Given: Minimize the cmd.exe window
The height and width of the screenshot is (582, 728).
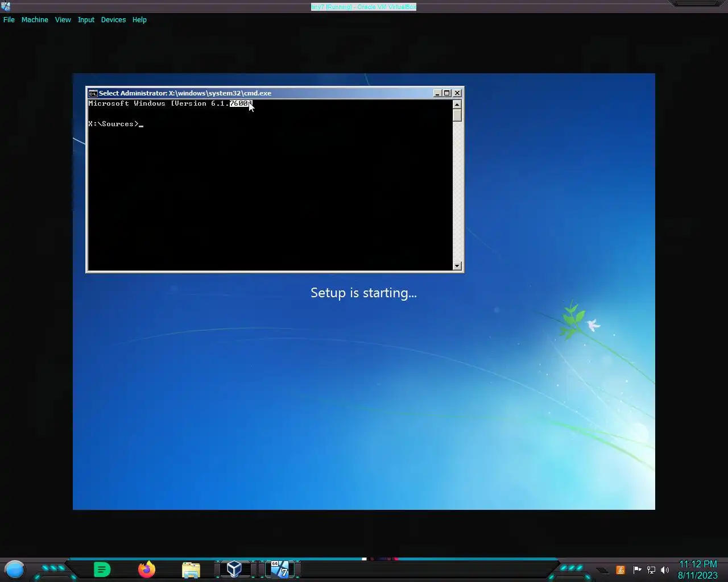Looking at the screenshot, I should tap(437, 93).
